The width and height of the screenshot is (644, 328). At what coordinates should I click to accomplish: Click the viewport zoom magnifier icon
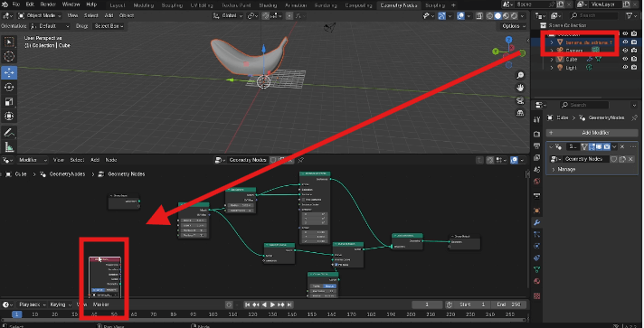coord(520,76)
